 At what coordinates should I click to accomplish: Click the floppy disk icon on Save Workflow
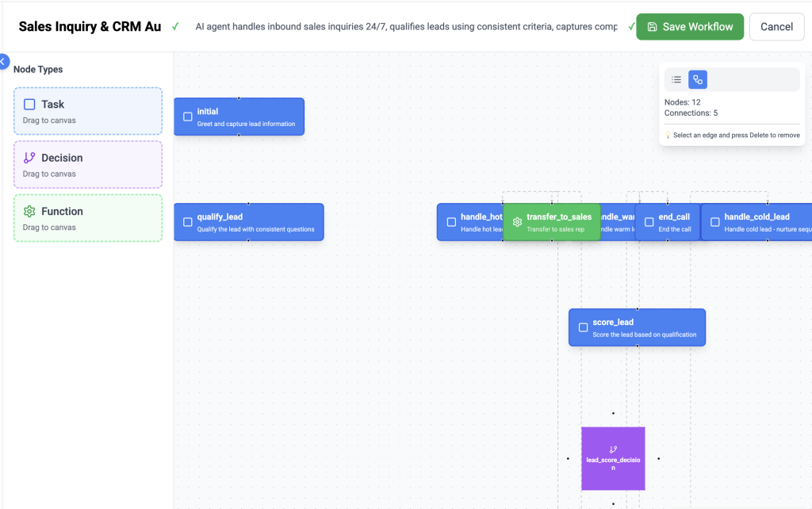652,27
